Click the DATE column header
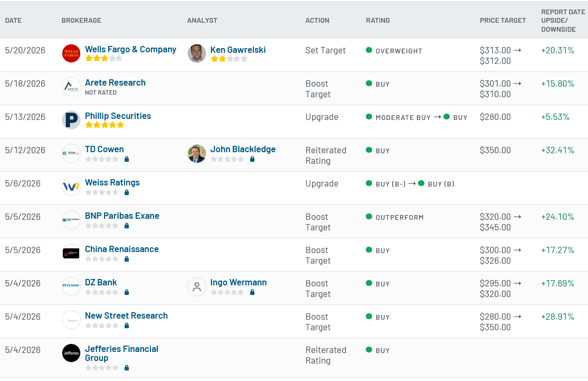 click(13, 21)
